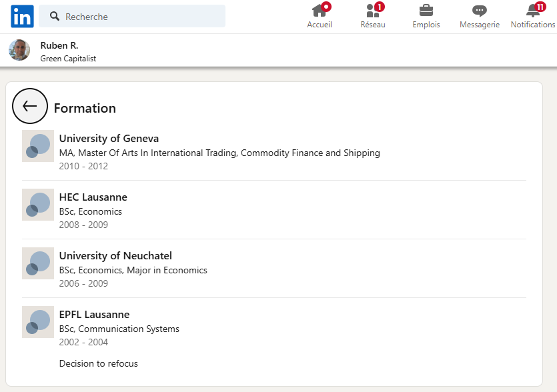
Task: Click the BSc, Economics degree line under HEC Lausanne
Action: pos(91,211)
